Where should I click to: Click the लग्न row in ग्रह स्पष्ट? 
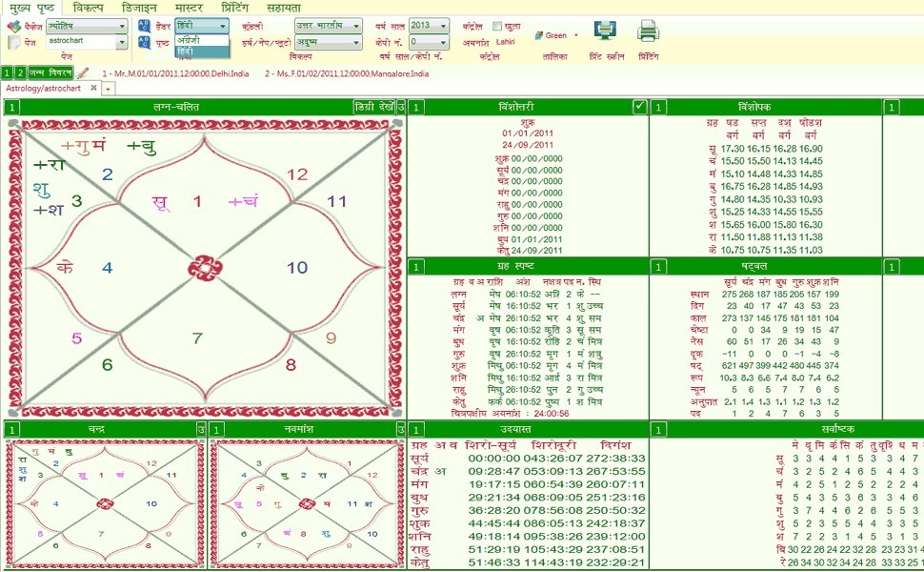[x=526, y=295]
